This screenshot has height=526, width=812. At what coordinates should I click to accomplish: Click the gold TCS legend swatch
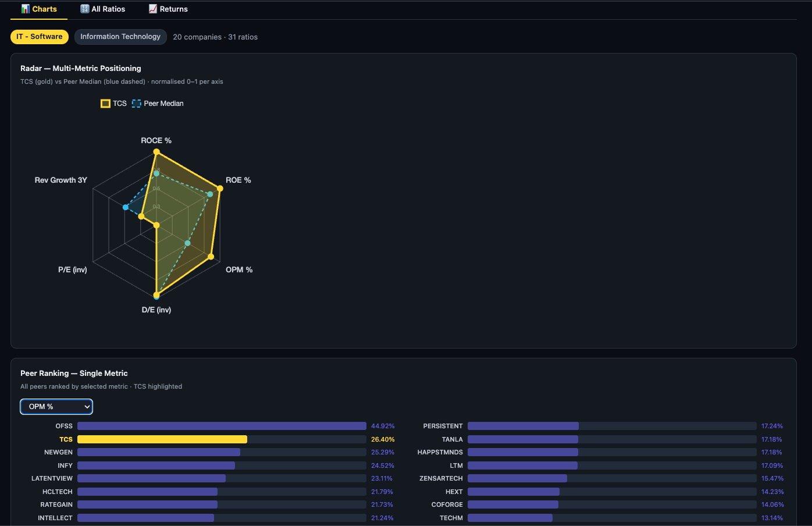tap(105, 104)
